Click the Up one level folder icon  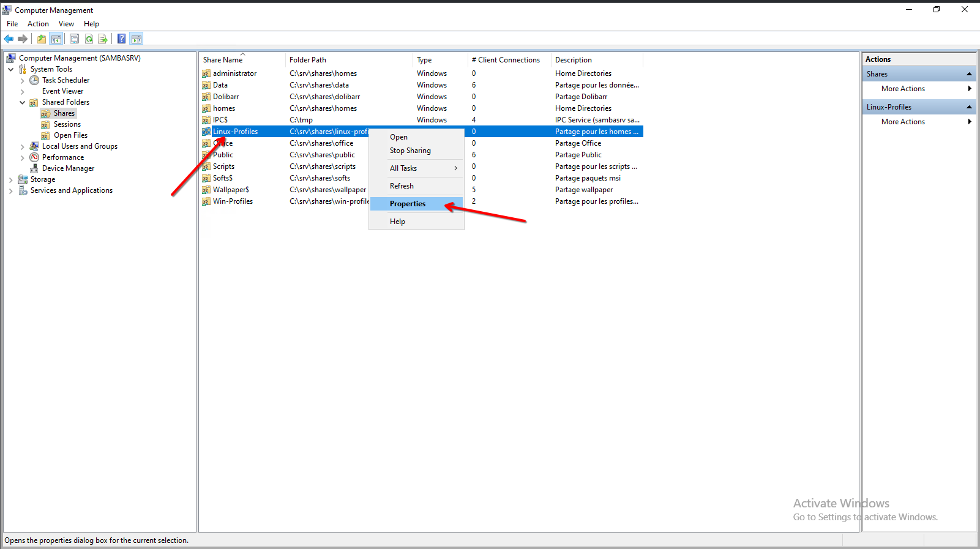coord(42,39)
